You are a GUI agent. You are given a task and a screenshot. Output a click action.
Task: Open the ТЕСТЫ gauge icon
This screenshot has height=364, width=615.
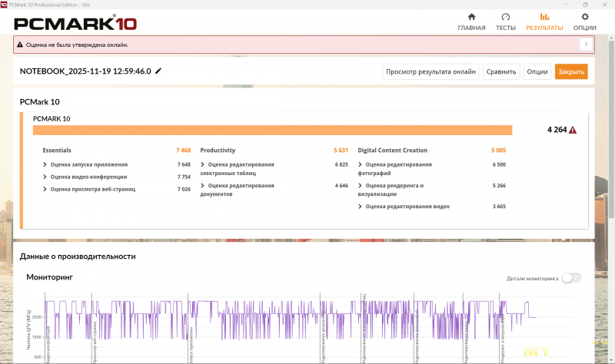tap(505, 16)
